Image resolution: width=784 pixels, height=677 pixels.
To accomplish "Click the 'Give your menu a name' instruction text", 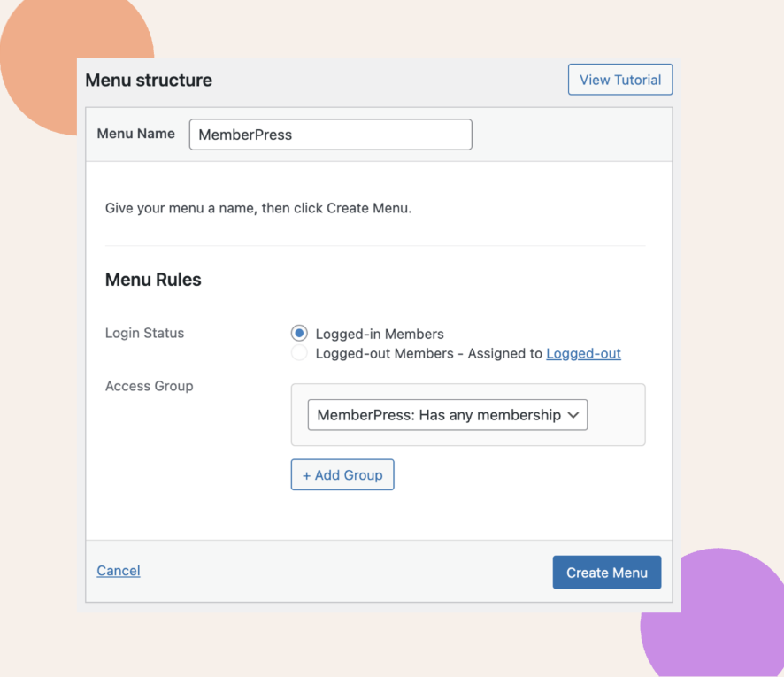I will tap(258, 208).
